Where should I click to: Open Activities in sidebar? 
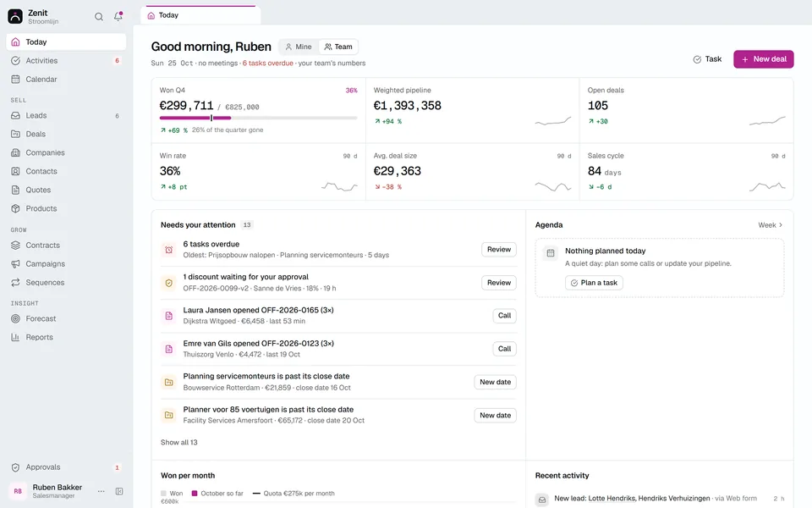[x=66, y=61]
